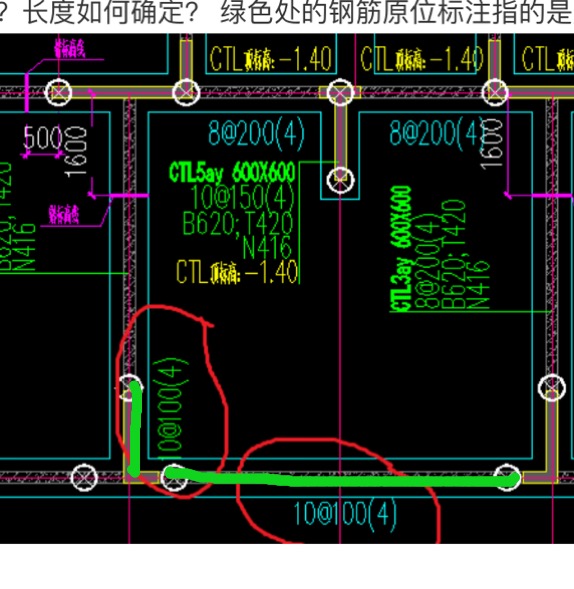
Task: Click yellow "CTL -1.40" elevation under CTL5ay's N416
Action: [x=237, y=272]
